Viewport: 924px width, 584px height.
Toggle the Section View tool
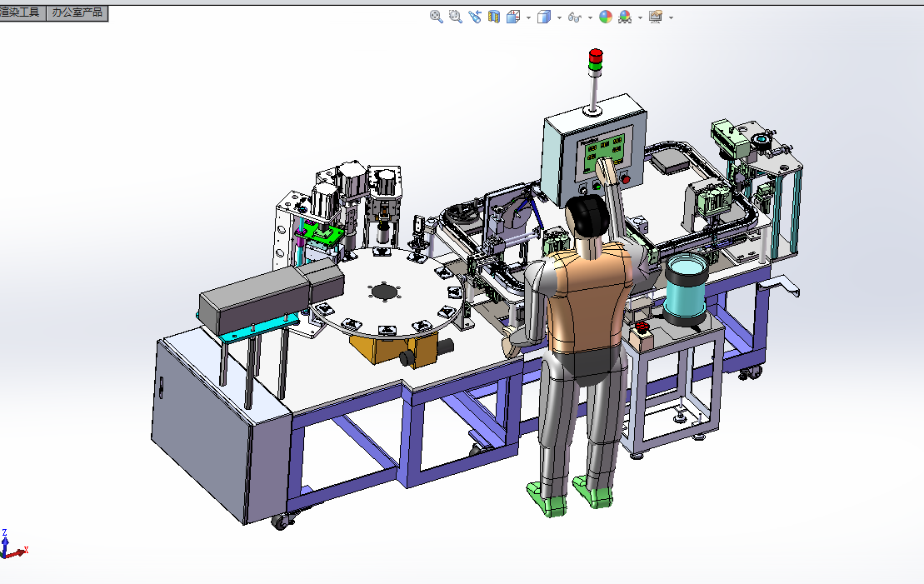point(494,16)
